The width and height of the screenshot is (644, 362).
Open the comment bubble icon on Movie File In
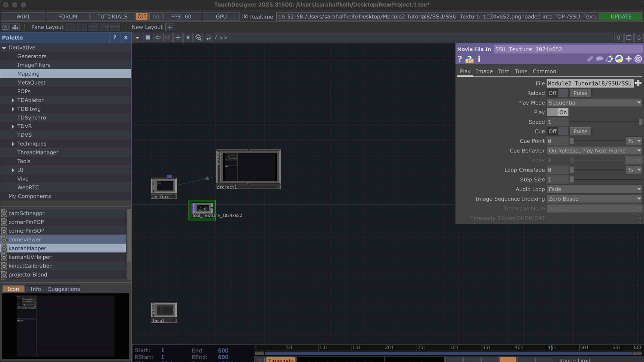600,59
